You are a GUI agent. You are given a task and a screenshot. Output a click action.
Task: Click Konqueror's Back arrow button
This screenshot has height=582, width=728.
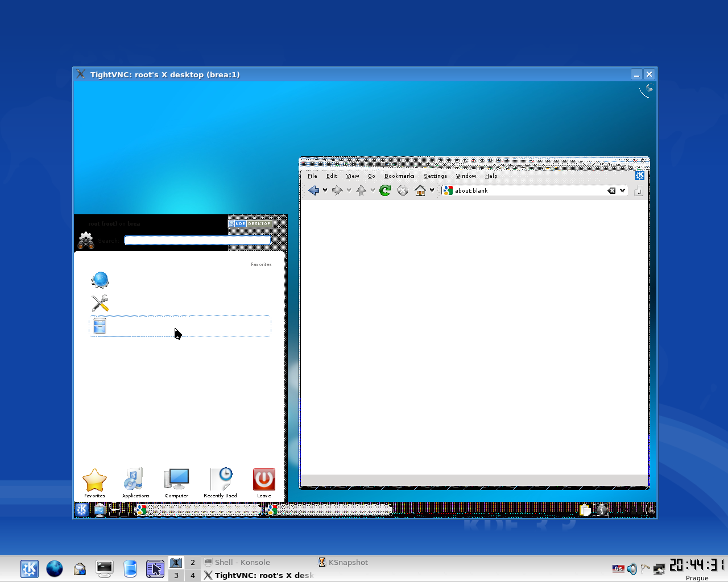coord(313,190)
